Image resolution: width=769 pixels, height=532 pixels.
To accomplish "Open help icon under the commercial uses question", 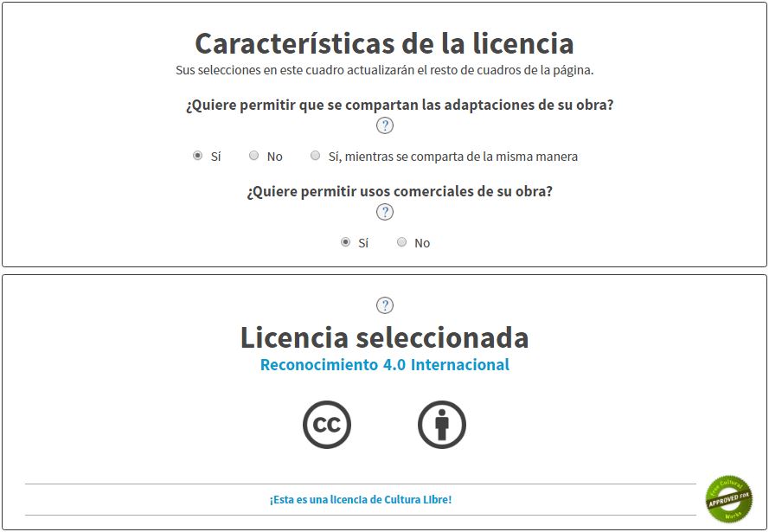I will (385, 212).
